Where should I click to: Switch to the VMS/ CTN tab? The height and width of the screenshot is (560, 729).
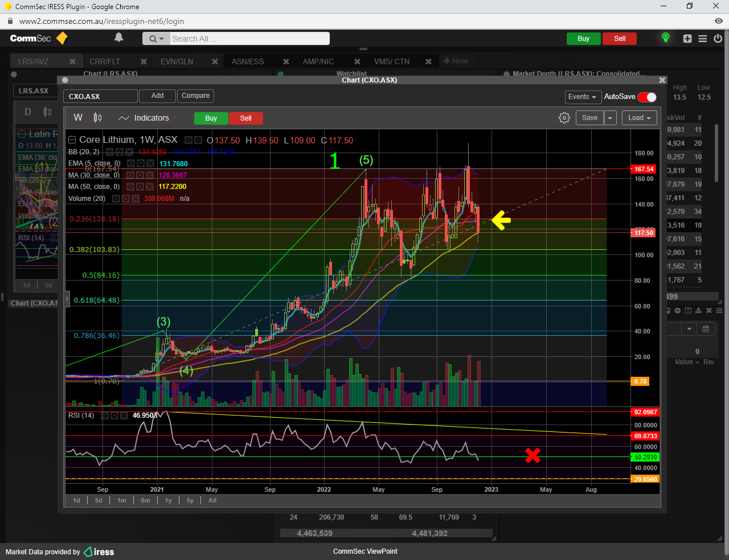pyautogui.click(x=392, y=61)
